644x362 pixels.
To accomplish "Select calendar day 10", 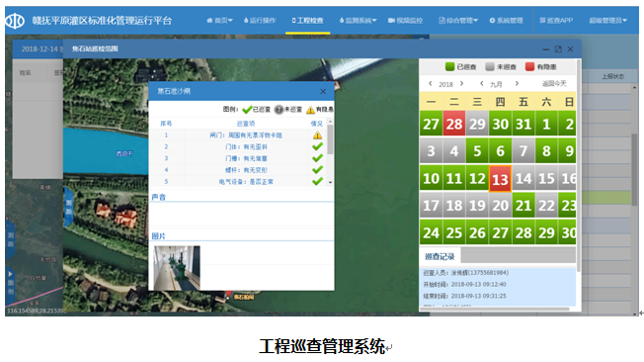I will (432, 178).
